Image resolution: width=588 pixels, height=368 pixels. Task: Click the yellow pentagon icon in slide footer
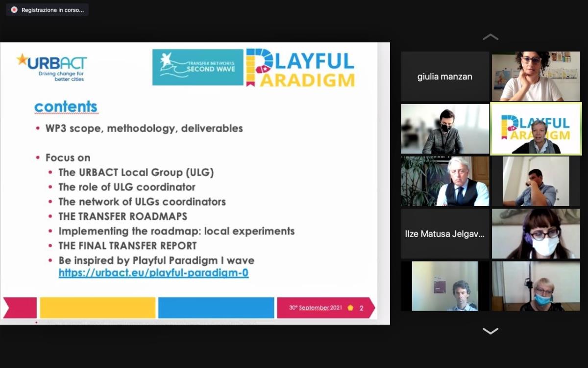(350, 308)
